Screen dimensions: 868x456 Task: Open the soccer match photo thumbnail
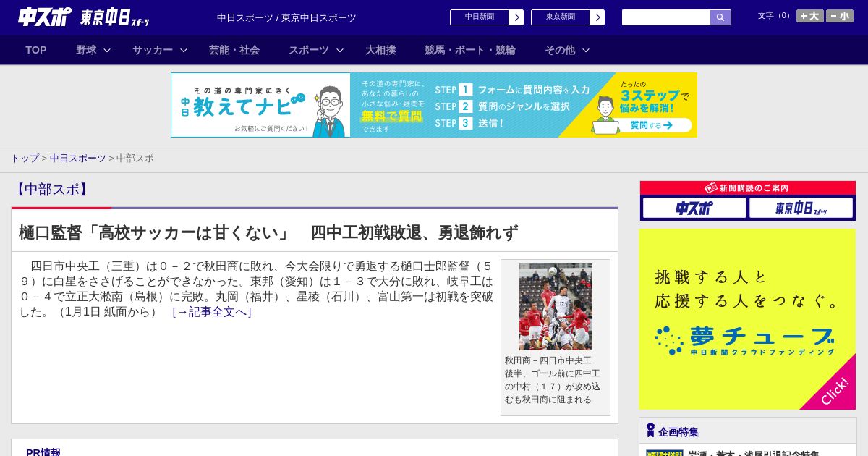coord(556,307)
